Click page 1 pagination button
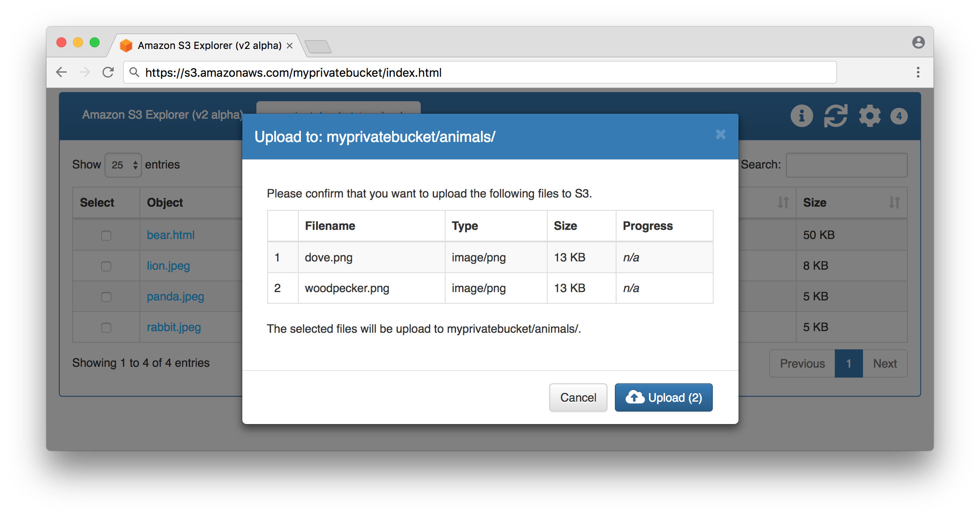The image size is (980, 517). [x=849, y=363]
